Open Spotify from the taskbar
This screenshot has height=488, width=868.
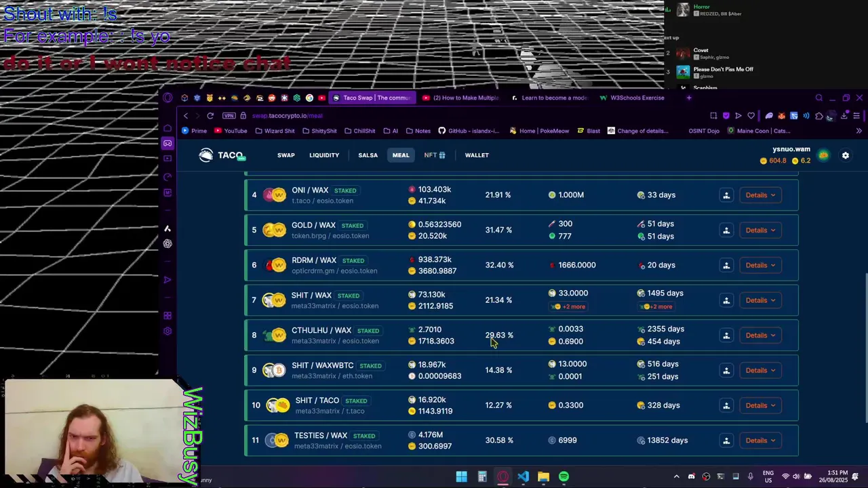click(x=564, y=477)
